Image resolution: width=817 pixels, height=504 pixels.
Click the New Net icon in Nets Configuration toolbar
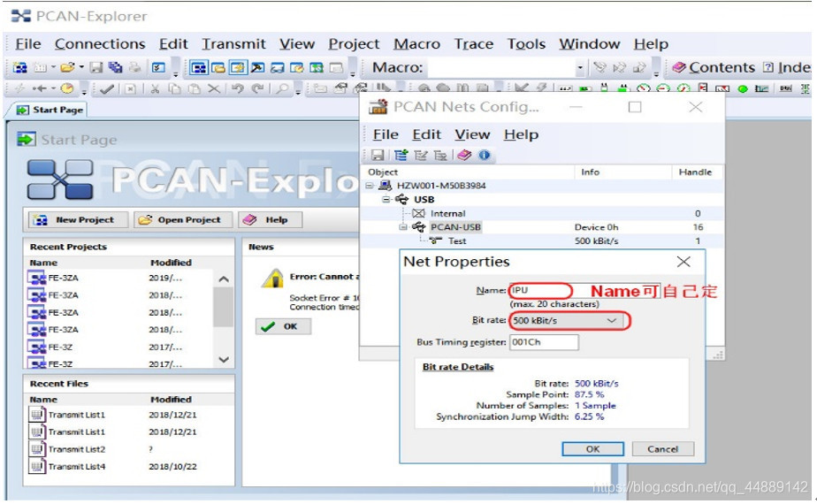click(x=401, y=155)
